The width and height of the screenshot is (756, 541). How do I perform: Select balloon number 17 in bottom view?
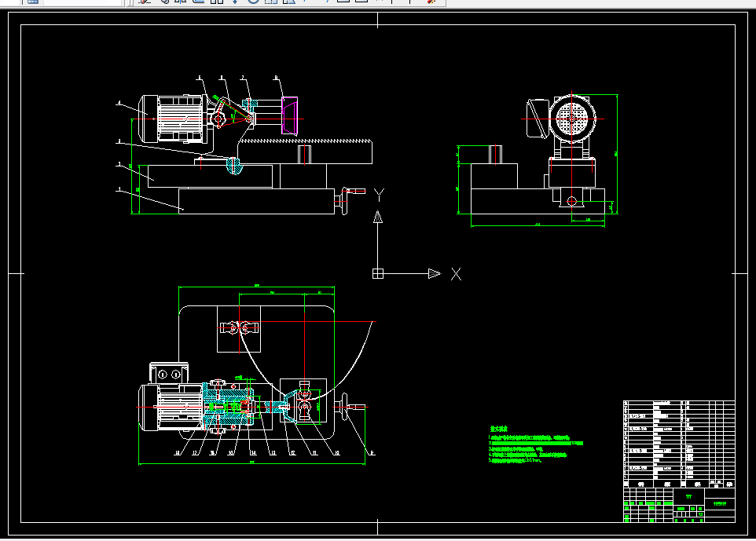point(195,453)
